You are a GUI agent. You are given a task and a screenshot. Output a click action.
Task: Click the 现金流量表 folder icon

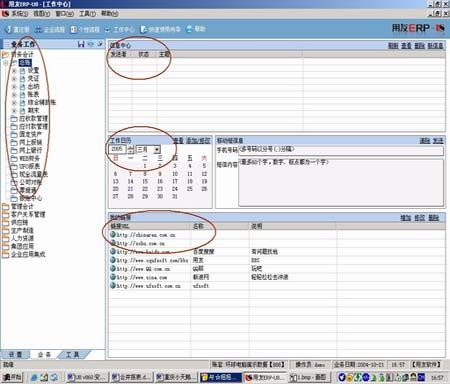click(14, 174)
